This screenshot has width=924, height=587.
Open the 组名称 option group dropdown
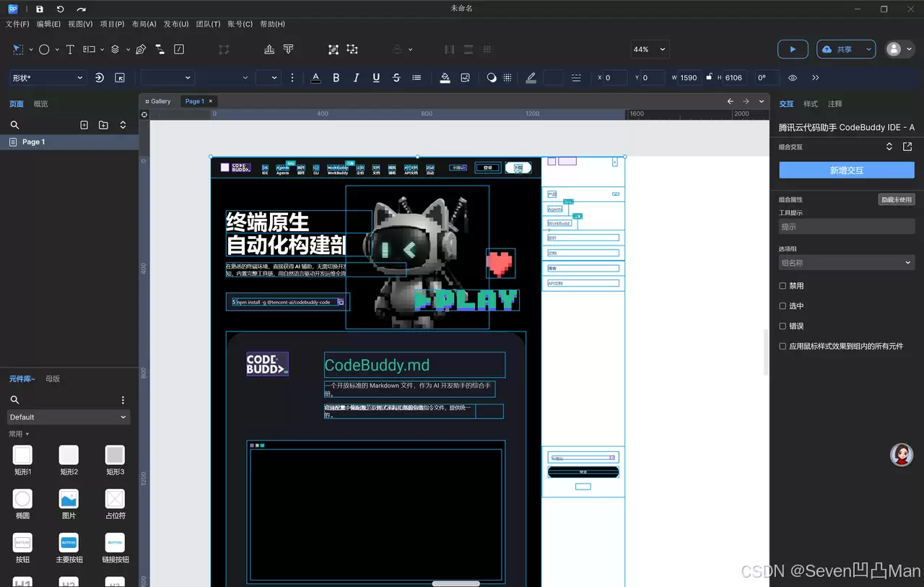click(x=846, y=263)
